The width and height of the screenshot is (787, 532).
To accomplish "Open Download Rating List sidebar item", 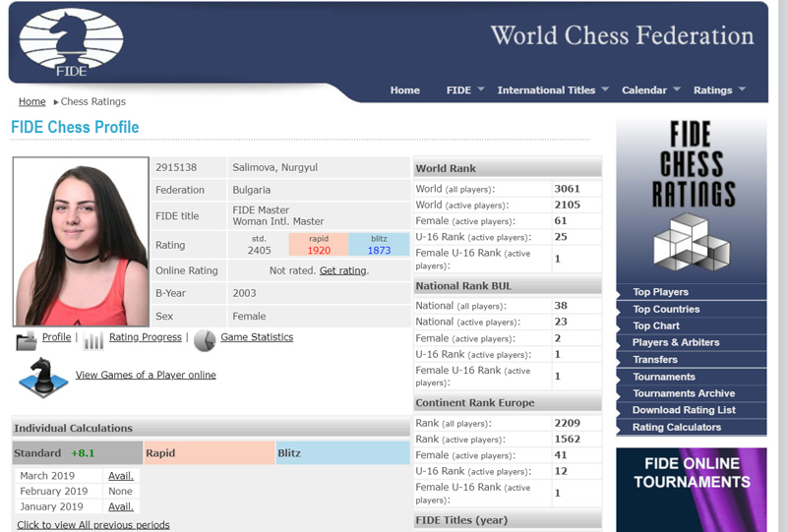I will 684,410.
